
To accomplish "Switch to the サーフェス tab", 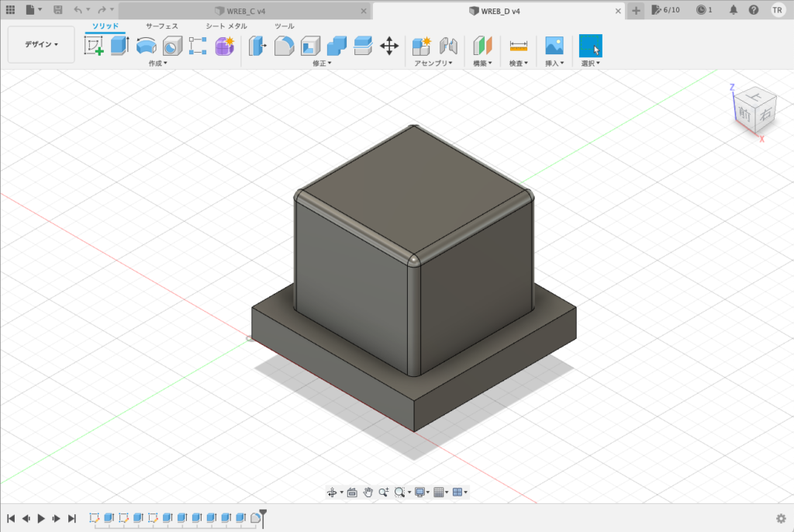I will (x=161, y=26).
